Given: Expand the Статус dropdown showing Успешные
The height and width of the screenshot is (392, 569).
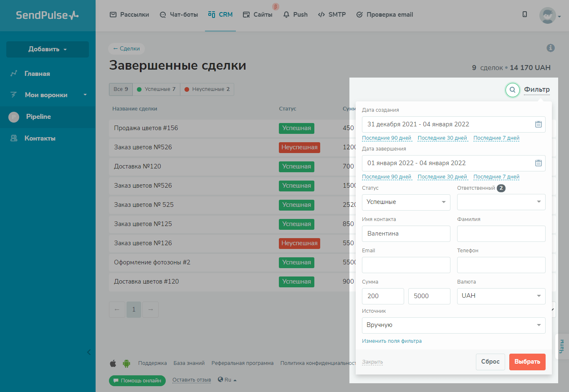Looking at the screenshot, I should click(406, 202).
